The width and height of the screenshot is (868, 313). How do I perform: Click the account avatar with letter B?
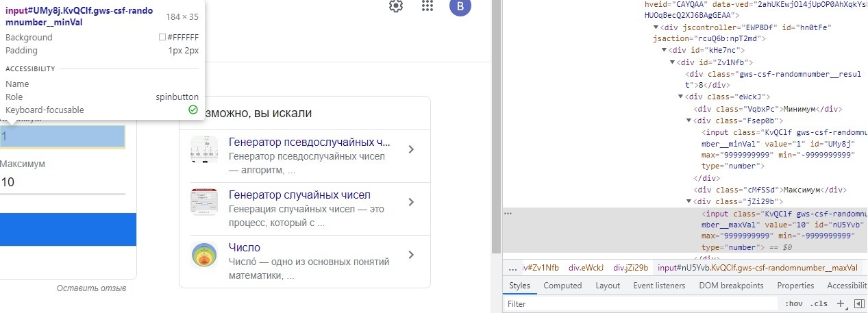(x=460, y=7)
